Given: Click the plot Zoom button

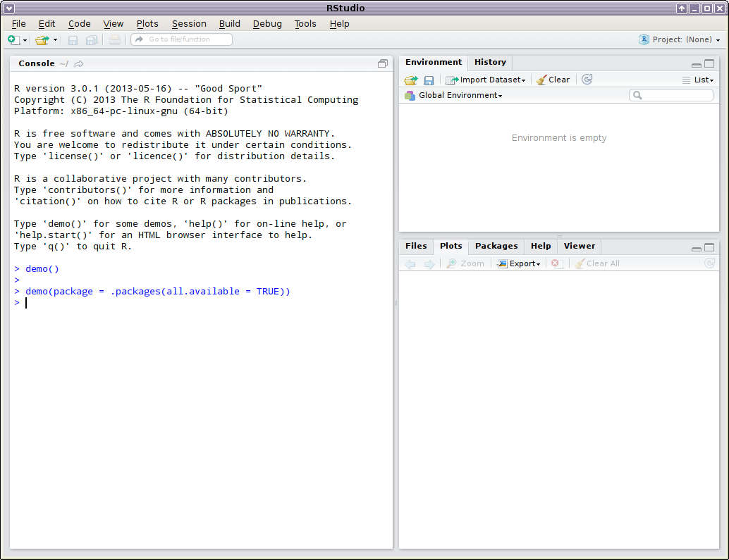Looking at the screenshot, I should click(465, 263).
